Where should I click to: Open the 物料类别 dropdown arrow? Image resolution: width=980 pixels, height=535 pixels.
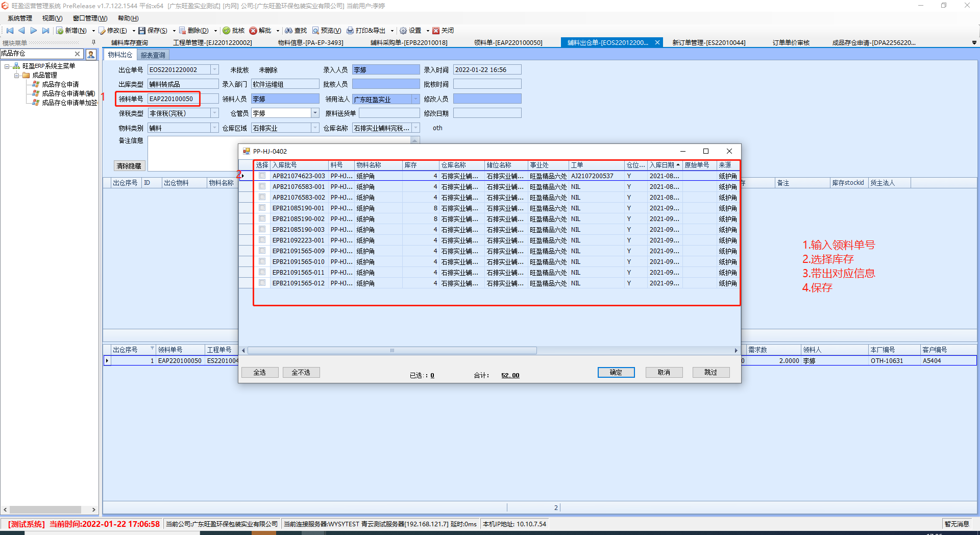[214, 128]
